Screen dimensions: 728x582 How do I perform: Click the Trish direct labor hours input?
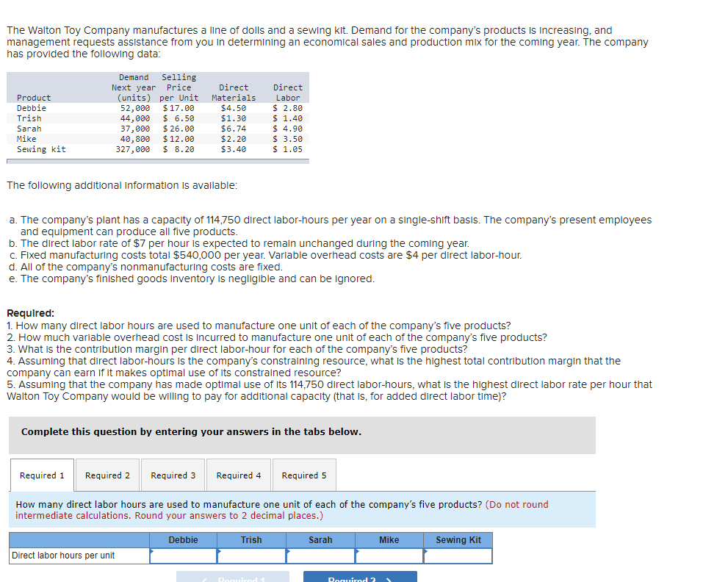(252, 556)
